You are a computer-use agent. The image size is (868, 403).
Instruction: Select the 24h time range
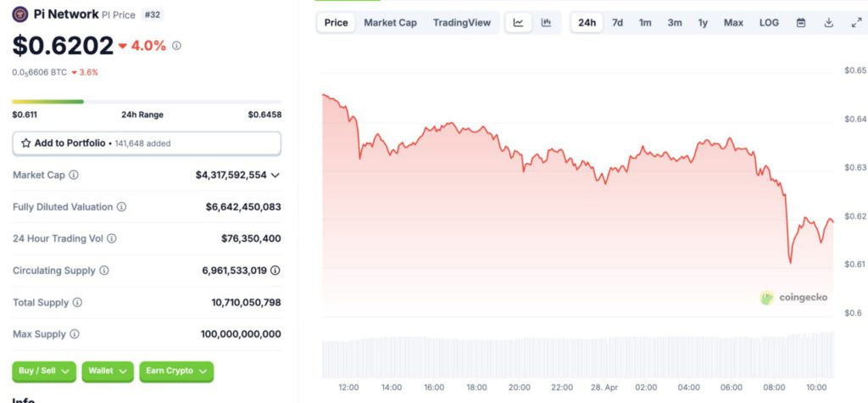[x=587, y=23]
